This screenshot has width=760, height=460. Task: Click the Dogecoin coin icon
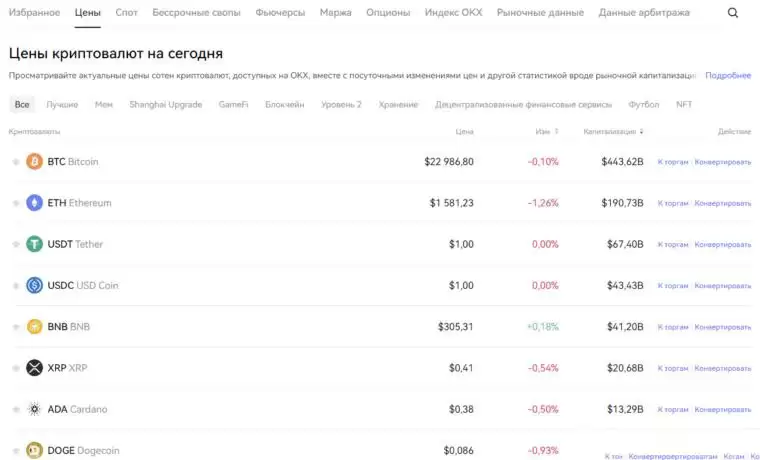[35, 450]
